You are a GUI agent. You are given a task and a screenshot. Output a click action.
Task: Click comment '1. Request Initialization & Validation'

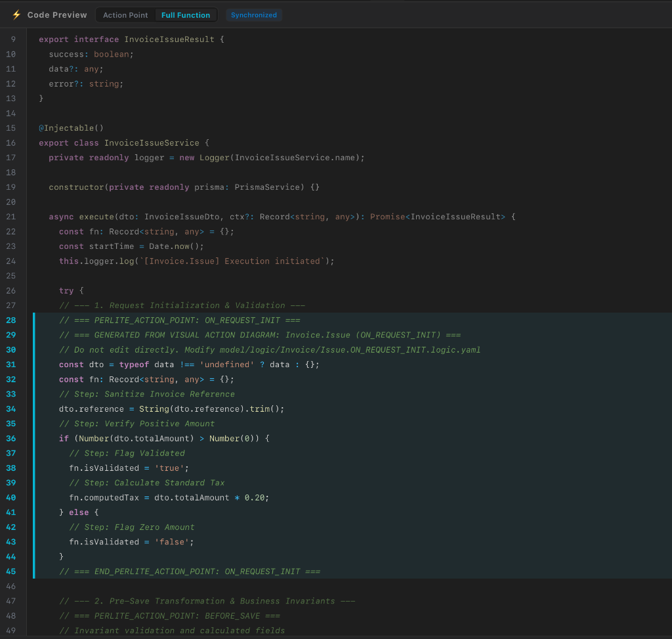(182, 305)
